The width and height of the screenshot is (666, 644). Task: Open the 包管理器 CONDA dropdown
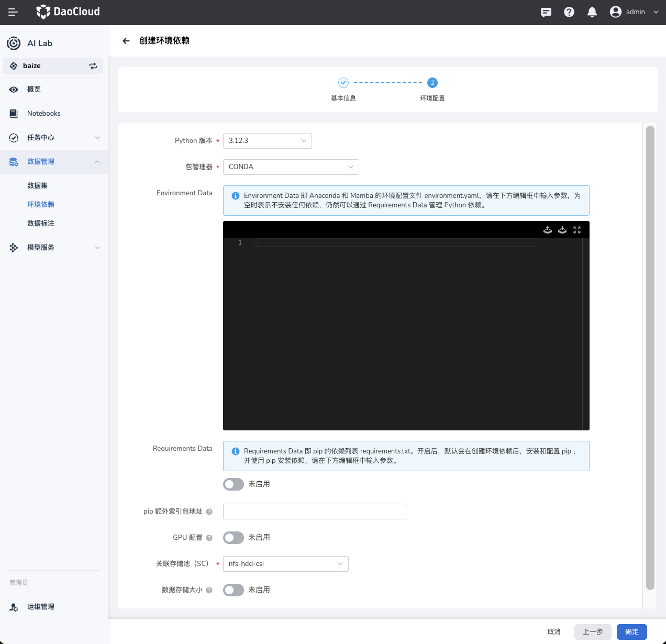291,167
